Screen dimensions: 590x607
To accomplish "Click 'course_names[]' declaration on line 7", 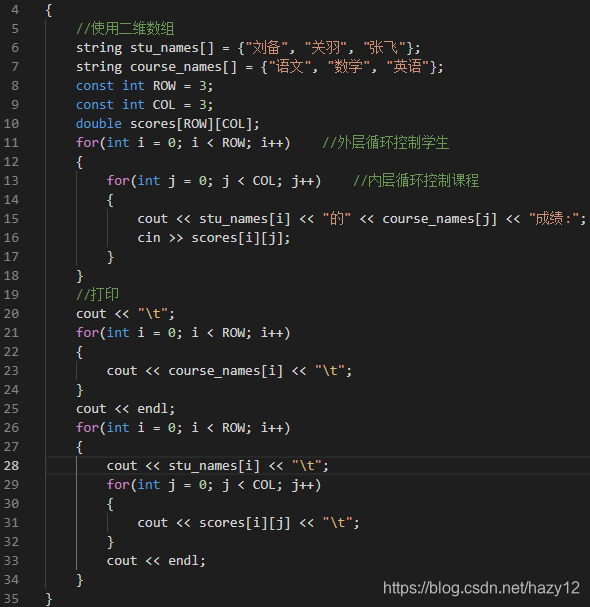I will point(184,67).
